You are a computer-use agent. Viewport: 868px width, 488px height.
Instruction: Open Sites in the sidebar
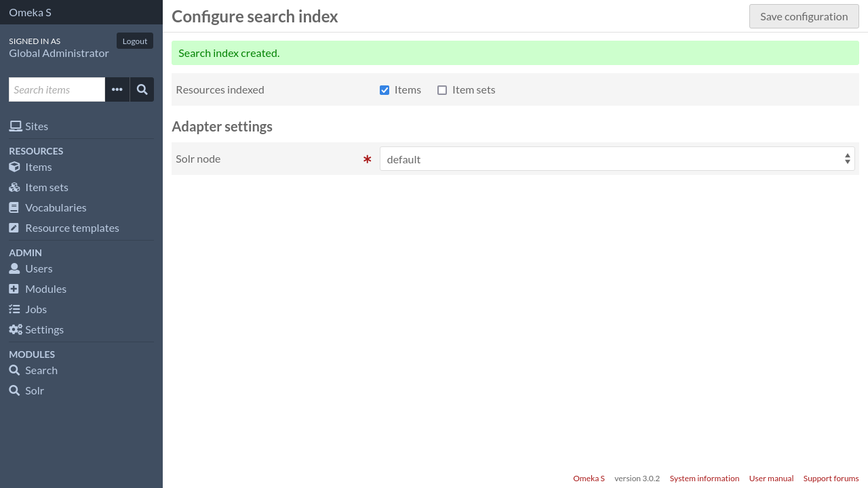click(x=37, y=126)
